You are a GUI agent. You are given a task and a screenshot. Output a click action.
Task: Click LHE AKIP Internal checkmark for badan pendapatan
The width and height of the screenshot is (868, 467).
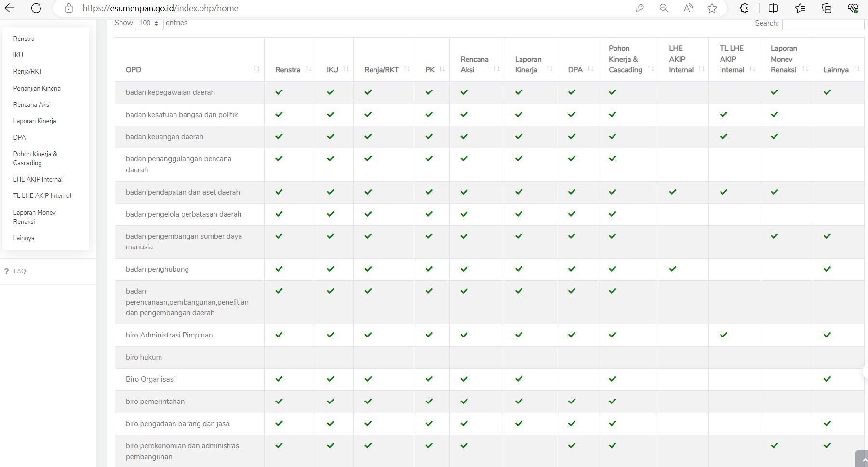[673, 192]
